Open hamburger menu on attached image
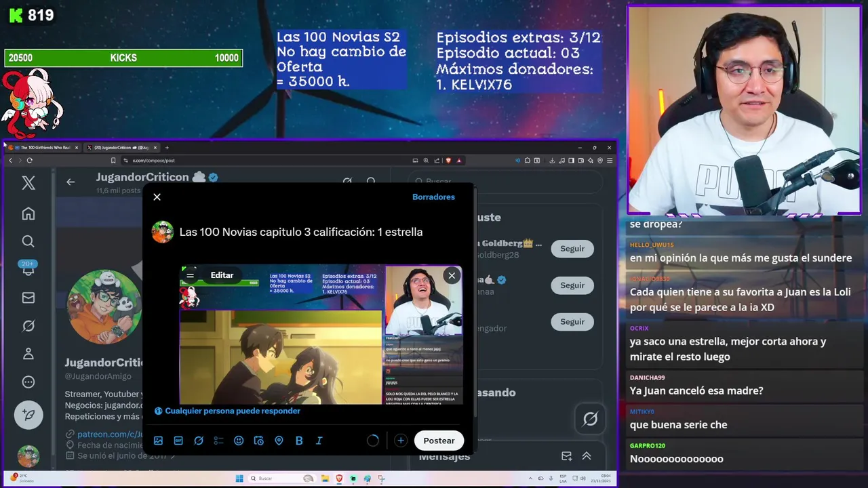This screenshot has height=488, width=868. (x=190, y=275)
